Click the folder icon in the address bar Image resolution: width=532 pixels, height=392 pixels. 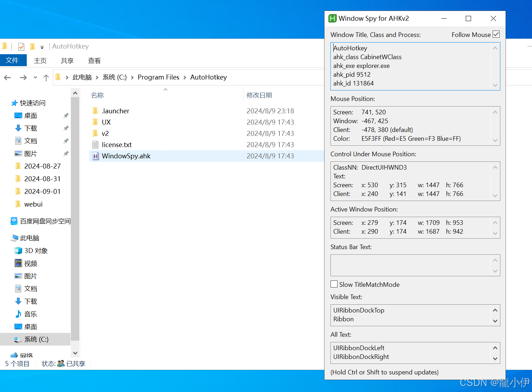click(58, 77)
